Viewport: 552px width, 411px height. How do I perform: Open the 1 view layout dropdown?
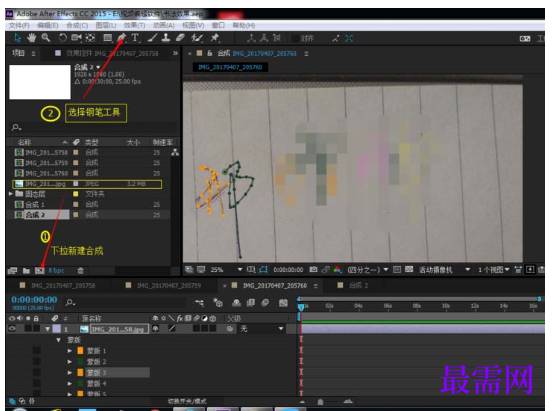(x=494, y=270)
